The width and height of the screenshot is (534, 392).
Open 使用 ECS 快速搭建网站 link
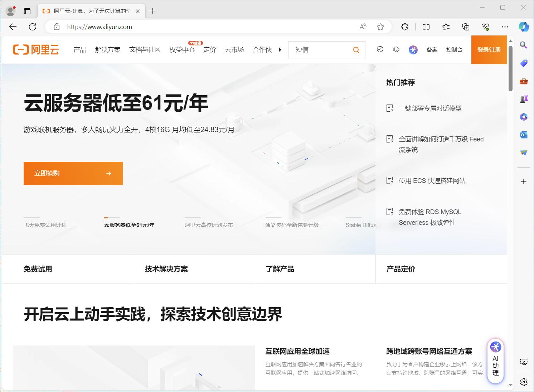(432, 181)
